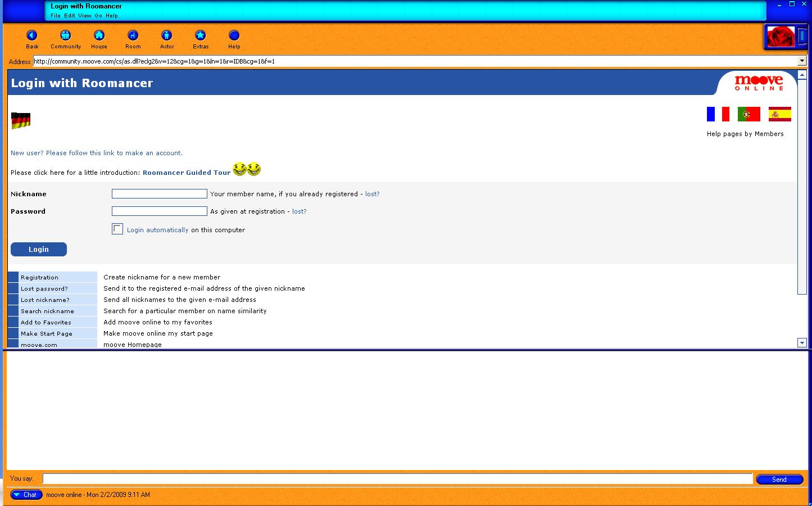812x506 pixels.
Task: Open the Help menu in the title bar
Action: 112,16
